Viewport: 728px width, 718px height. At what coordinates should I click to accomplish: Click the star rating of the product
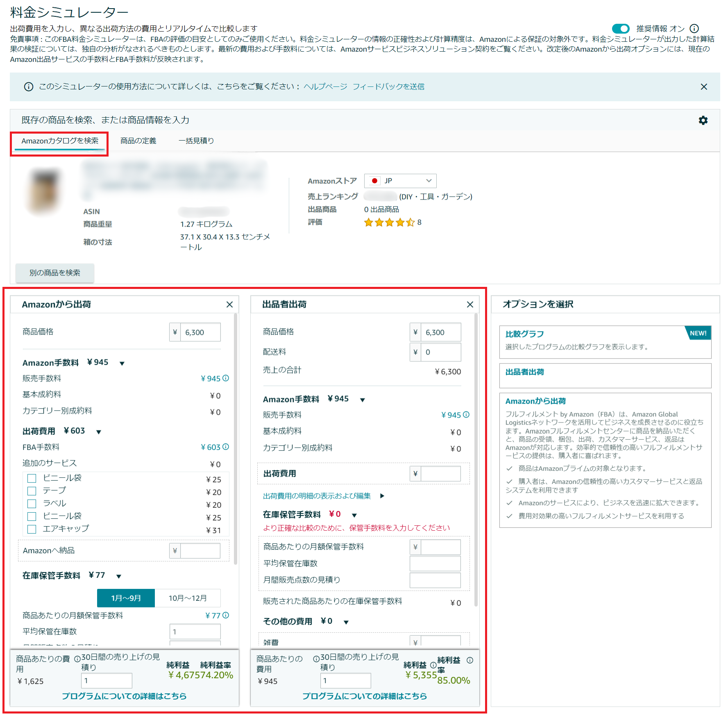(x=389, y=223)
